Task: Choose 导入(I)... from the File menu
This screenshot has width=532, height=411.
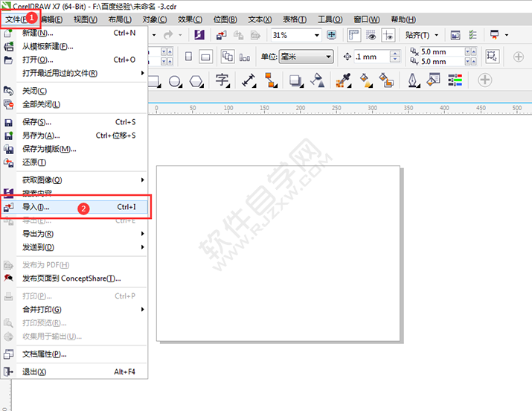Action: [74, 207]
